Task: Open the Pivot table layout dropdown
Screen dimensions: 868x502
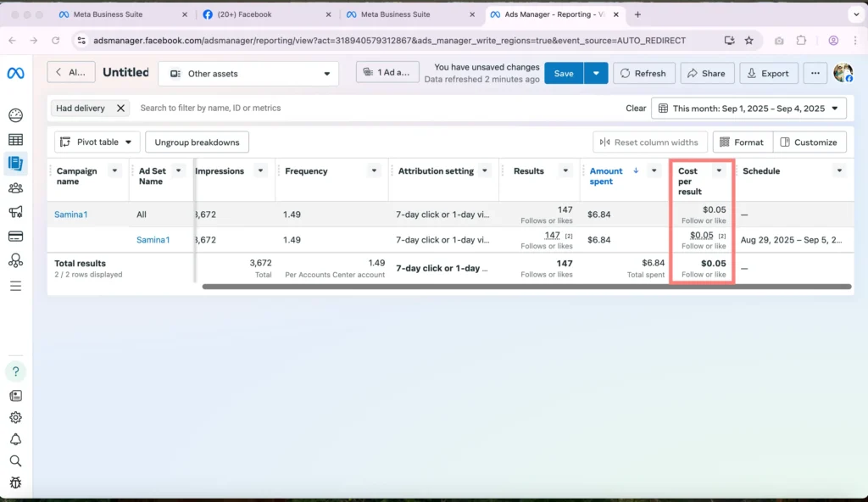Action: [x=97, y=142]
